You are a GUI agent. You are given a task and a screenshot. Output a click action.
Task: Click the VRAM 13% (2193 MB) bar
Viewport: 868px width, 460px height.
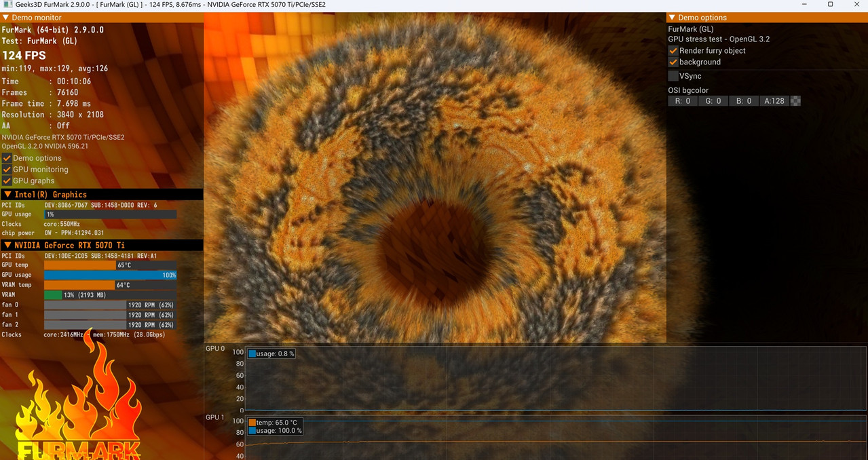pos(110,295)
